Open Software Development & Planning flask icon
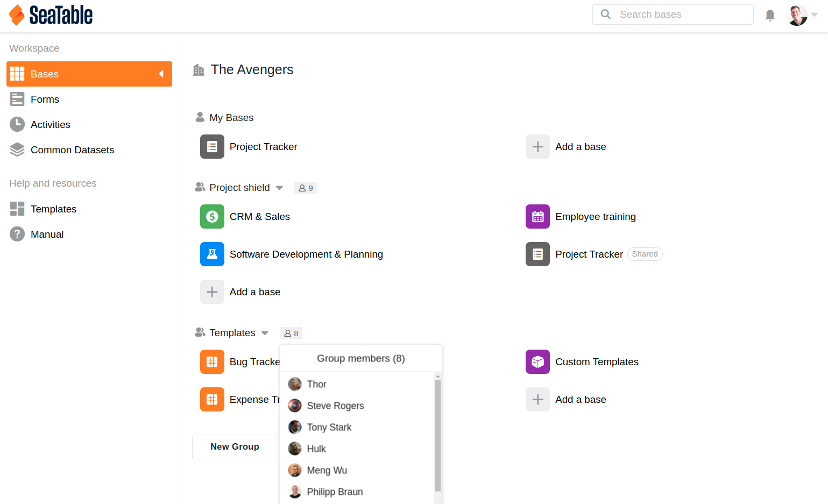 (x=212, y=254)
